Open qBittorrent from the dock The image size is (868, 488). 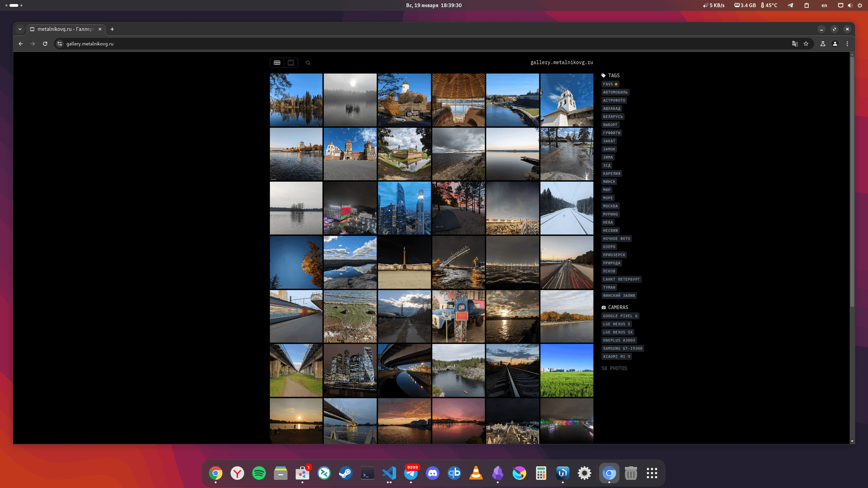pos(454,473)
